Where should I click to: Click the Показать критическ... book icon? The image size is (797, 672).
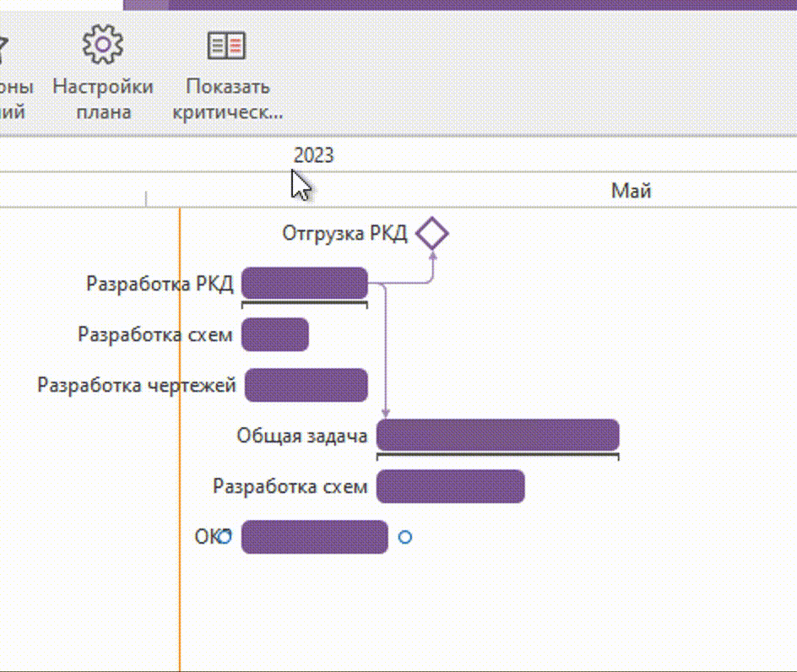pos(227,45)
